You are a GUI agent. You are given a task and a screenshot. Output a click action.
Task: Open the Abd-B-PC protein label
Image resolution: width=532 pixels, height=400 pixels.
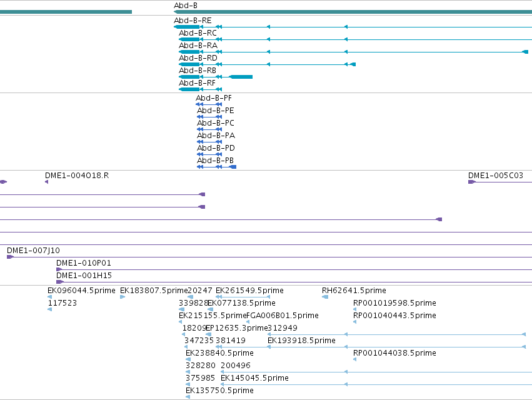coord(216,123)
